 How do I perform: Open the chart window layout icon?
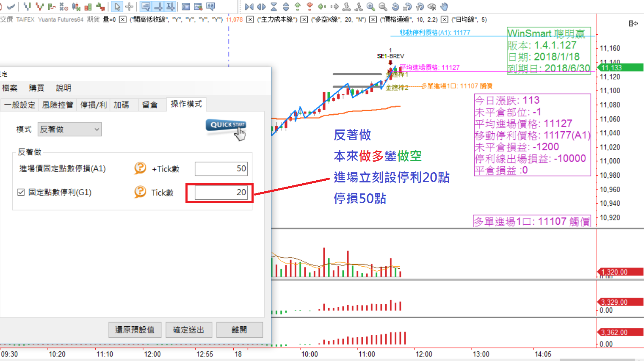tap(186, 6)
